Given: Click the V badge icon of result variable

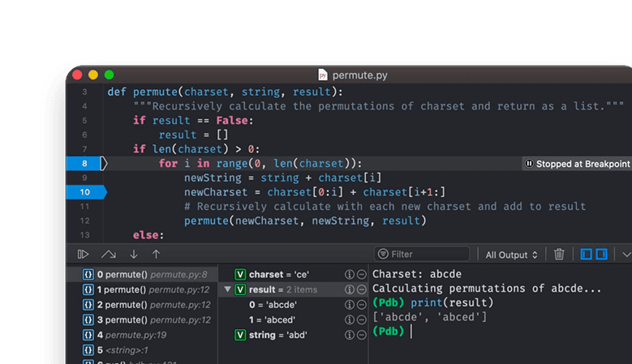Looking at the screenshot, I should pyautogui.click(x=240, y=289).
